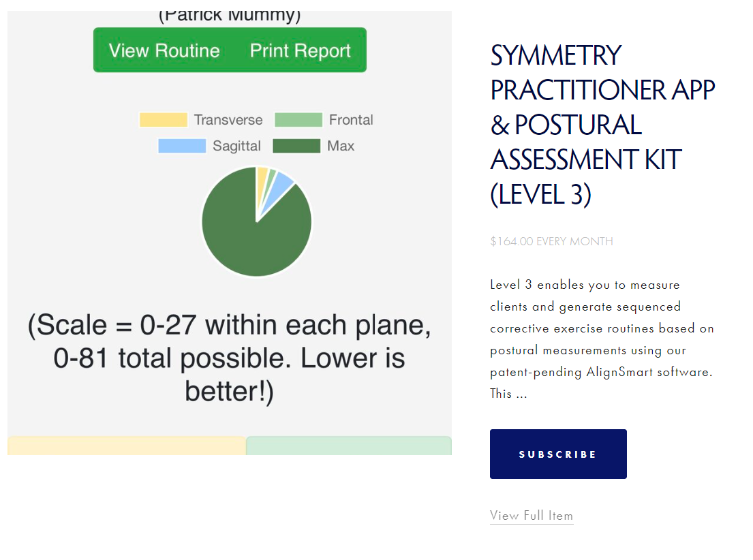This screenshot has width=753, height=560.
Task: Click the pale green panel below the chart
Action: click(x=348, y=446)
